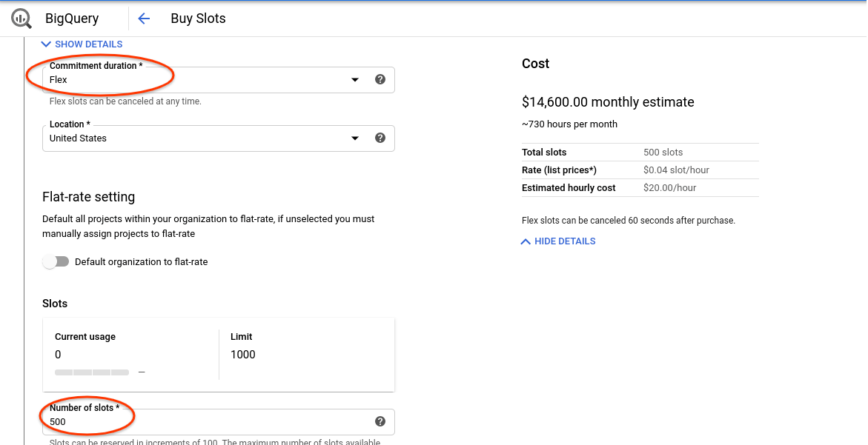Select the Rate (list prices) row
868x445 pixels.
(x=640, y=170)
